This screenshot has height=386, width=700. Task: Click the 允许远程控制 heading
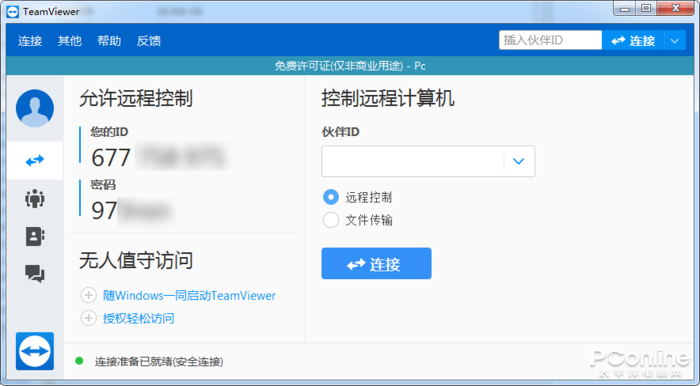pos(136,98)
